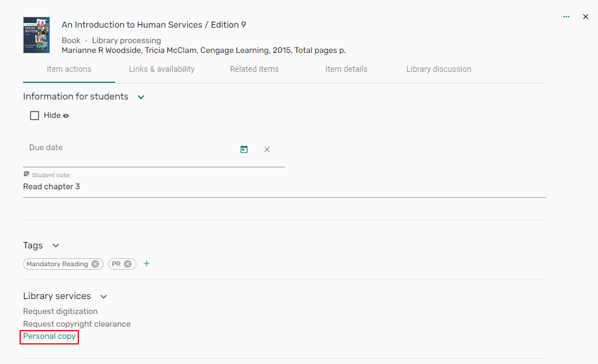598x364 pixels.
Task: Check the Hide checkbox
Action: point(35,116)
